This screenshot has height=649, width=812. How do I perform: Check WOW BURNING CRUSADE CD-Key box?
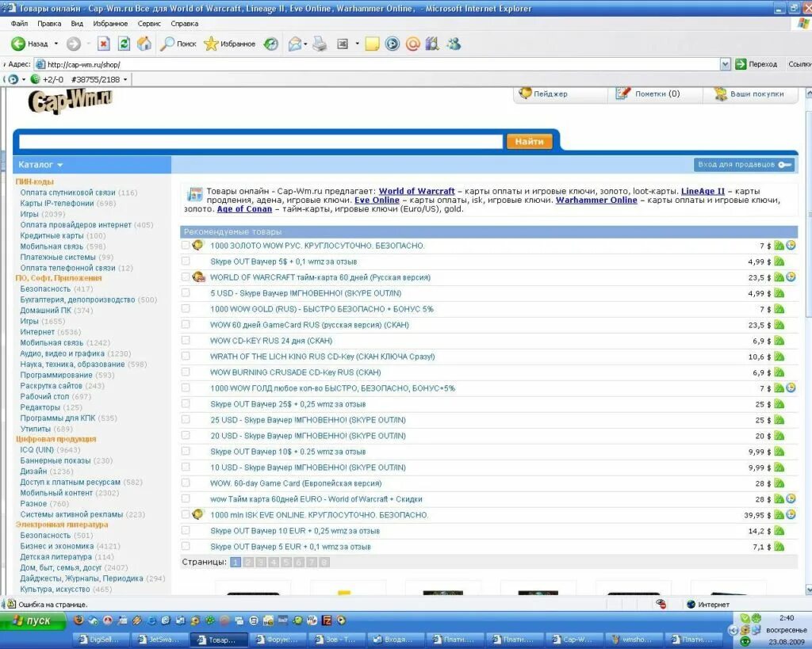tap(186, 372)
